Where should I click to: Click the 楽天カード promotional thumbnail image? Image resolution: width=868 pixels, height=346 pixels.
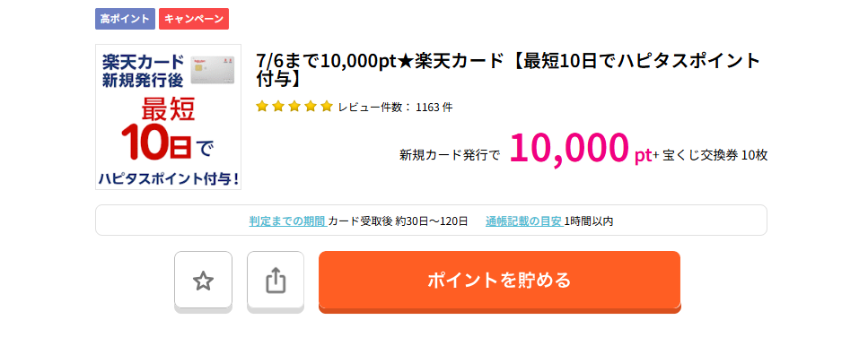168,117
